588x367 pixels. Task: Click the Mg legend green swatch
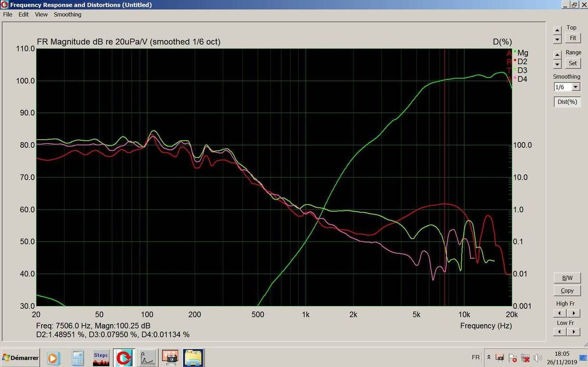point(514,51)
